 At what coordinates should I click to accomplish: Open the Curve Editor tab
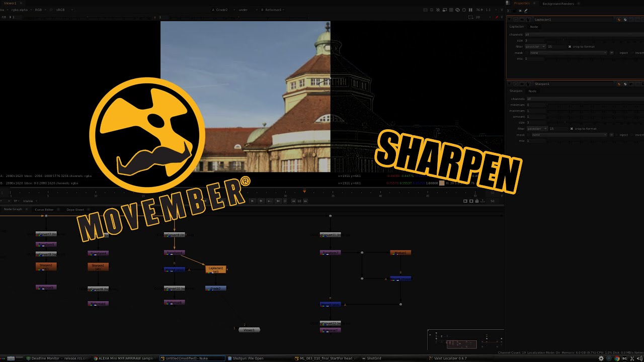click(x=44, y=209)
